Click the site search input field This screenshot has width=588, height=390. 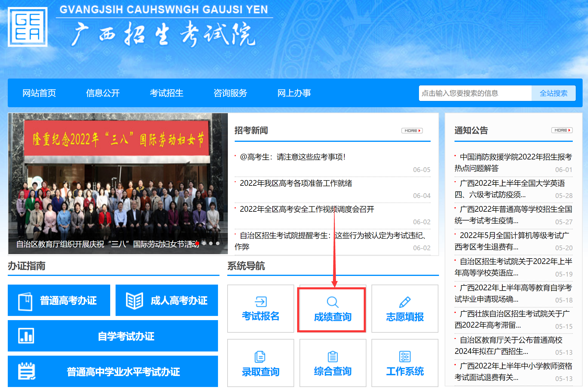475,93
